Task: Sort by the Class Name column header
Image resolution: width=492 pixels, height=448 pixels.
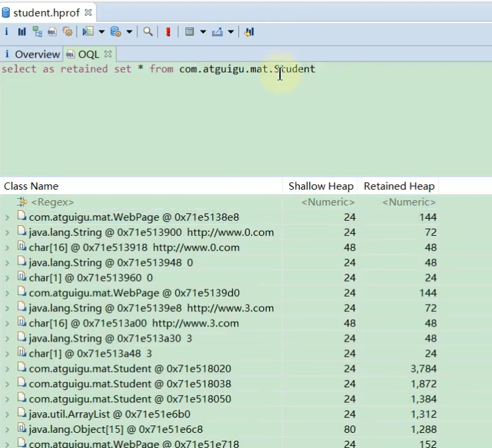Action: [x=141, y=186]
